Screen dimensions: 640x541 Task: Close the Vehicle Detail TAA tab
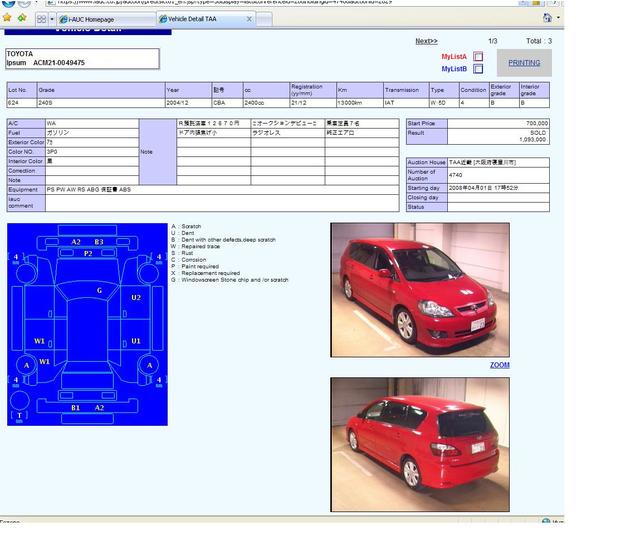pos(249,19)
